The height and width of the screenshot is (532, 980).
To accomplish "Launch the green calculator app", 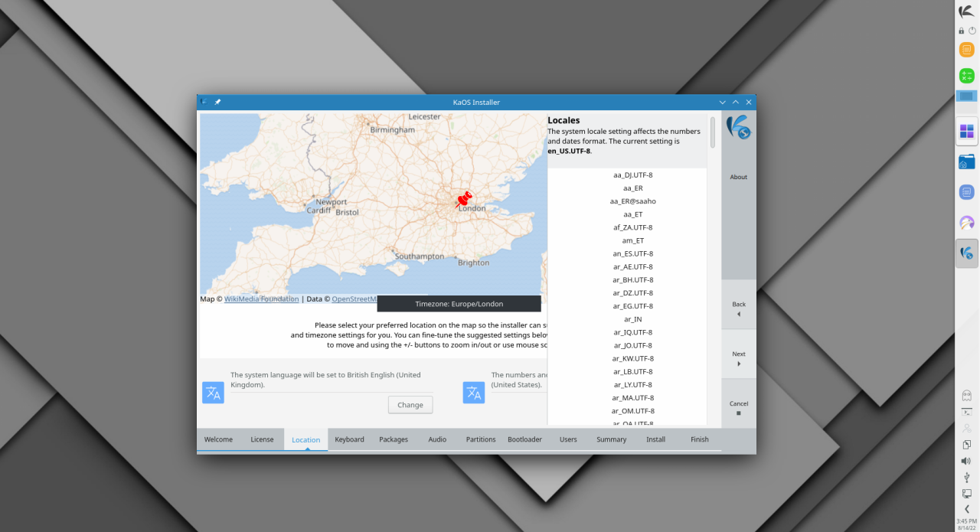I will [x=966, y=76].
